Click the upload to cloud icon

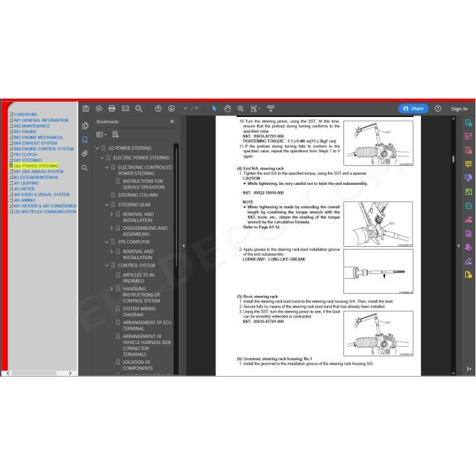click(x=99, y=108)
